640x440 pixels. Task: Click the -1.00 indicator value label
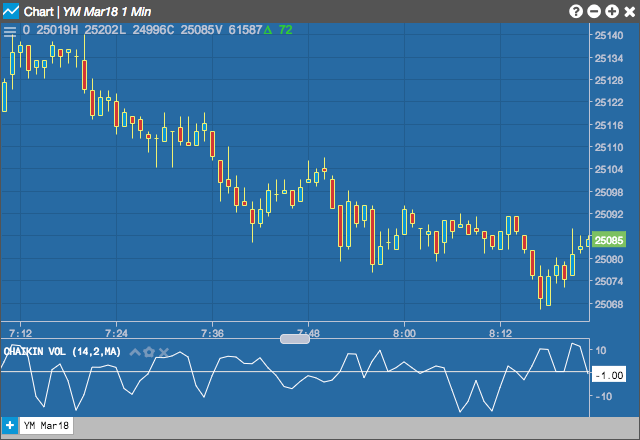609,375
